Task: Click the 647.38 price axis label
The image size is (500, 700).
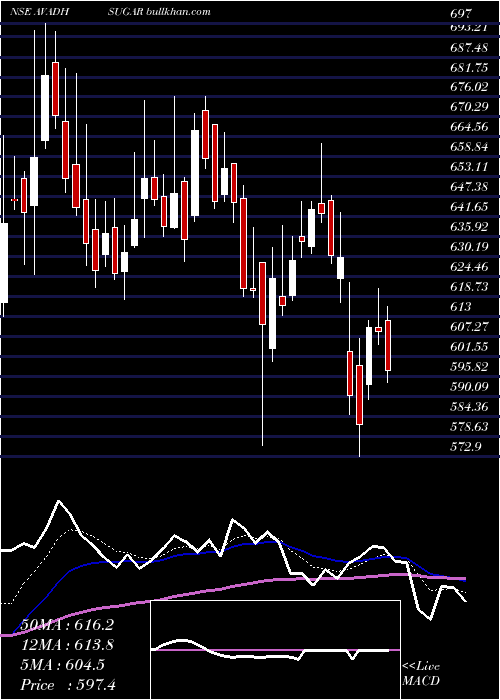Action: 469,187
